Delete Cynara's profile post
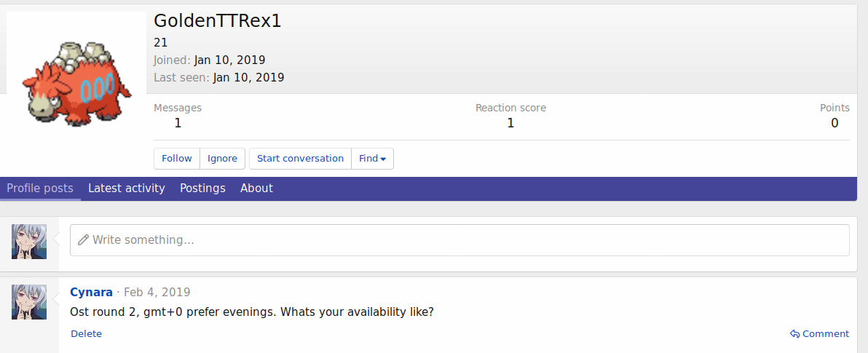868x353 pixels. pos(86,334)
